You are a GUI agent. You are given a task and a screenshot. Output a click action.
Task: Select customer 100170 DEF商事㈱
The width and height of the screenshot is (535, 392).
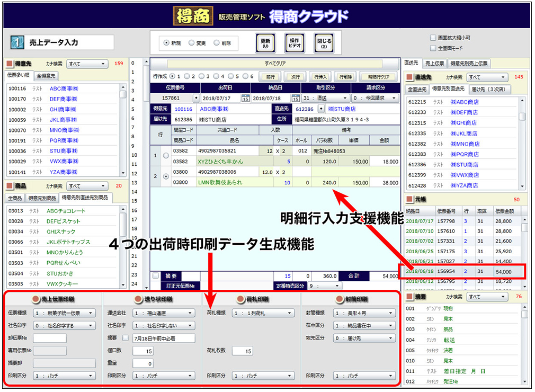63,99
